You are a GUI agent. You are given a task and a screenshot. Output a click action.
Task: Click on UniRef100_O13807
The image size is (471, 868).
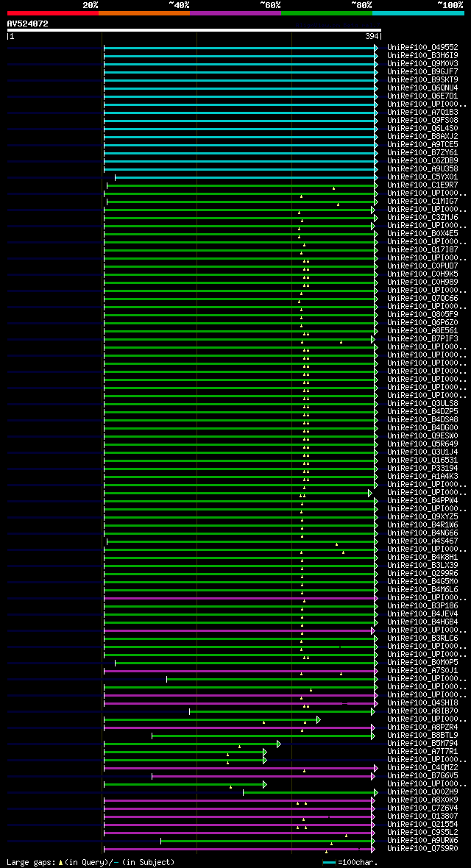[422, 816]
